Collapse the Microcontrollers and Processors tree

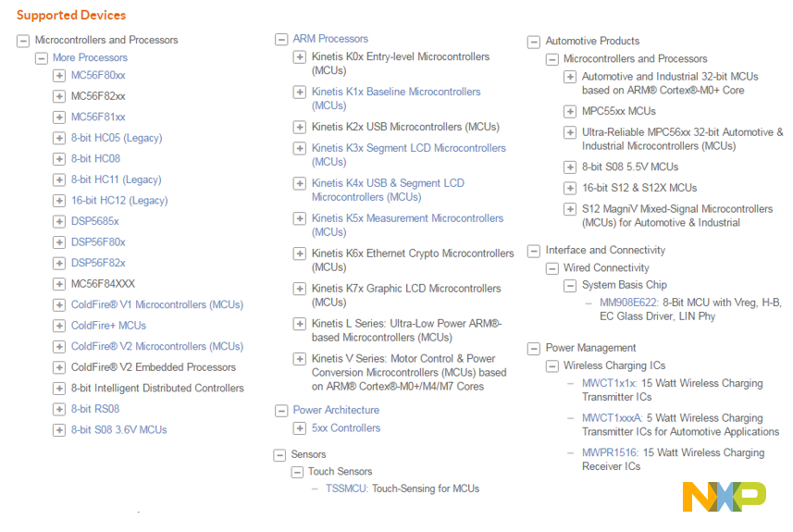[22, 41]
